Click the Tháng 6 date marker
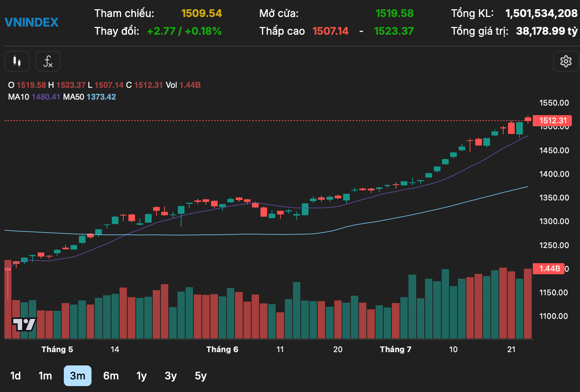This screenshot has width=580, height=392. pos(222,350)
